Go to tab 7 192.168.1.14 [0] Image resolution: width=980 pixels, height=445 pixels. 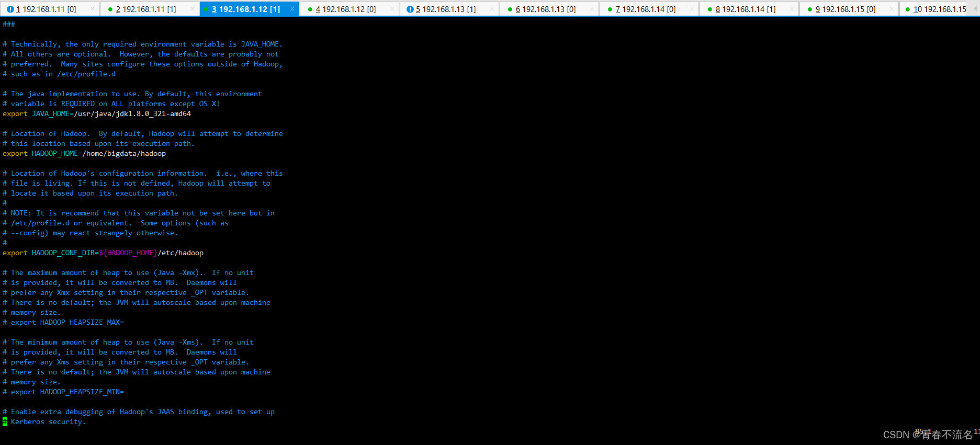point(649,9)
